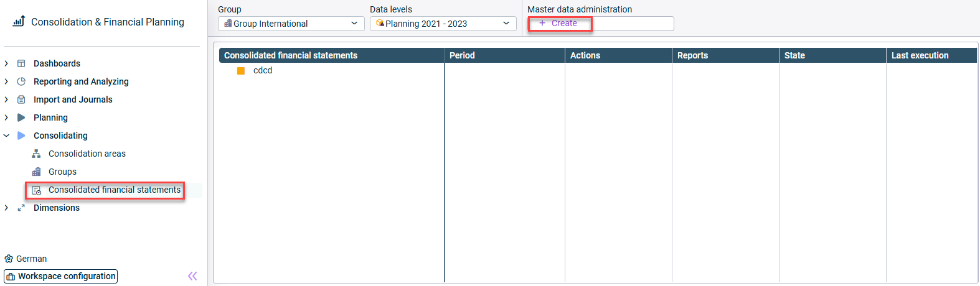The image size is (980, 286).
Task: Click the Consolidation areas hierarchy icon
Action: 36,154
